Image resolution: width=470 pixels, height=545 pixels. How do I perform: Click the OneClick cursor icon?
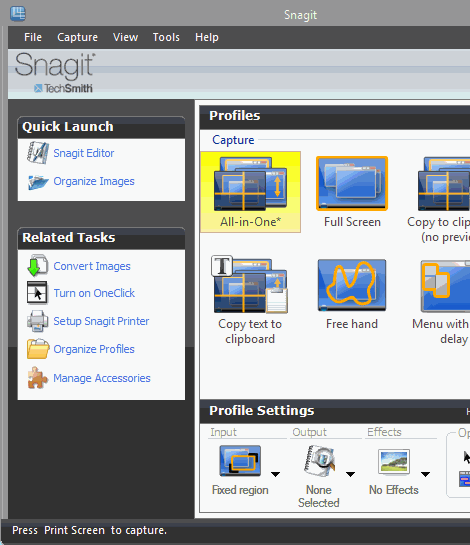[37, 293]
